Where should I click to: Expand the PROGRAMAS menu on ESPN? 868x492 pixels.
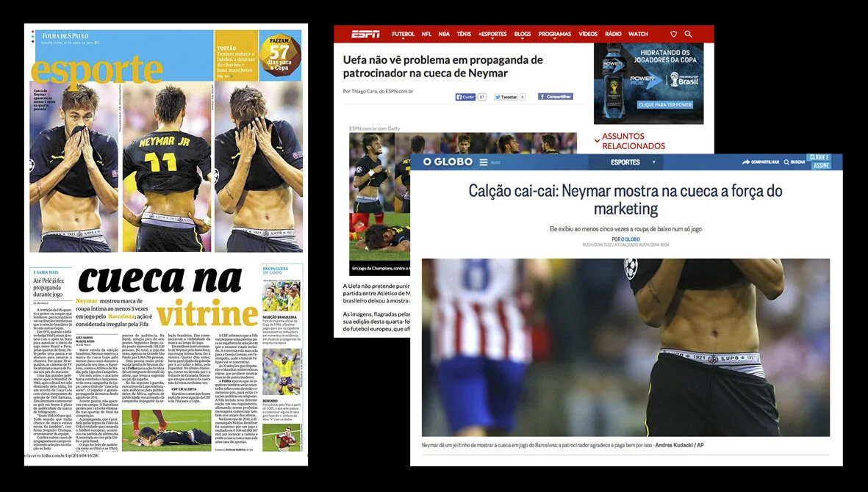(x=555, y=35)
